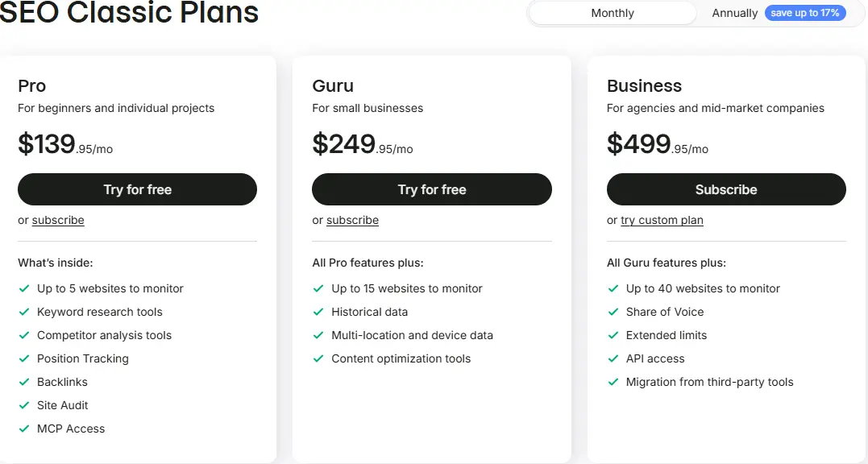Click checkmark beside Content optimization tools
The height and width of the screenshot is (464, 868).
coord(318,358)
